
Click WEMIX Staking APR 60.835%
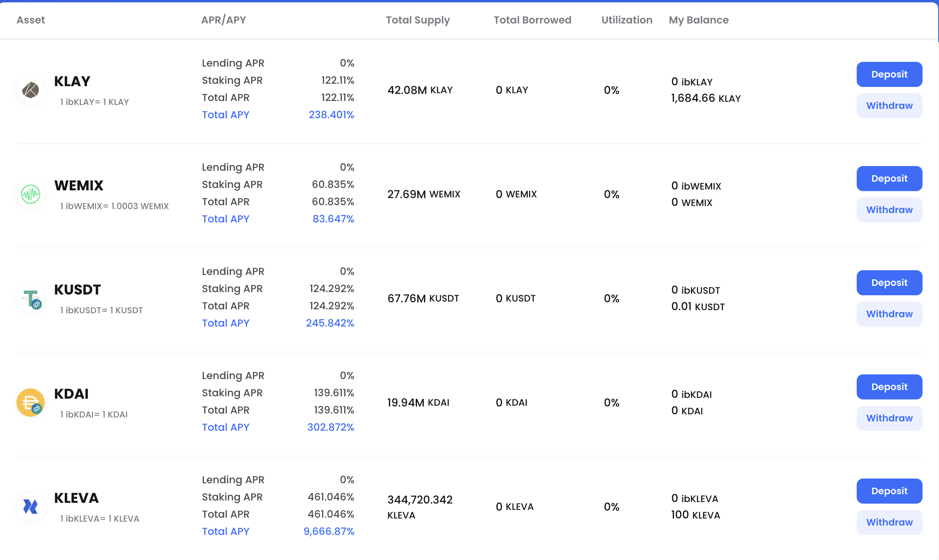tap(333, 184)
